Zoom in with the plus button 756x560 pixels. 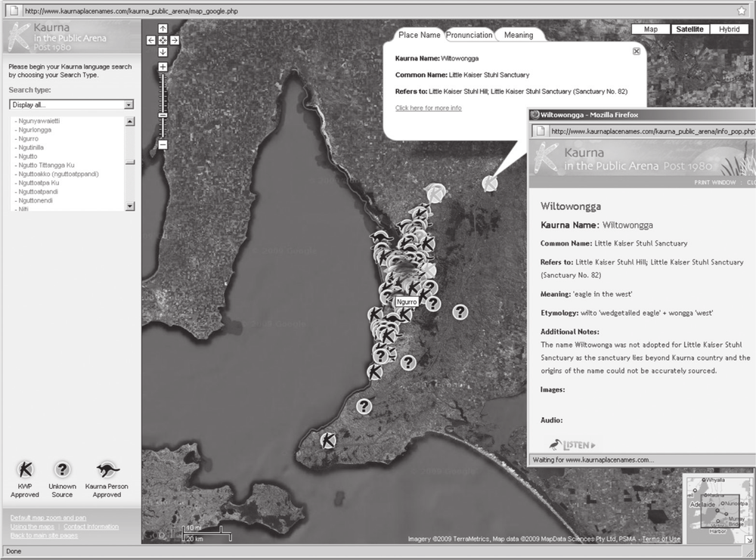click(163, 67)
